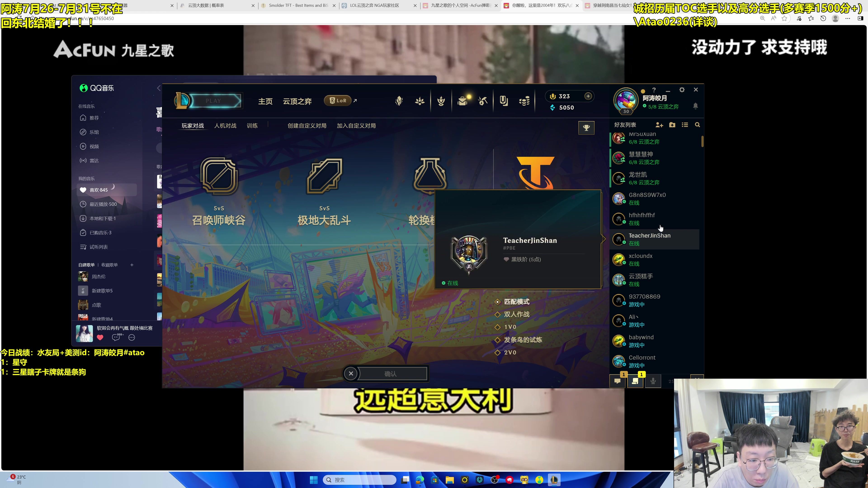
Task: Click the plus to add 自建歌单 playlist
Action: [132, 265]
